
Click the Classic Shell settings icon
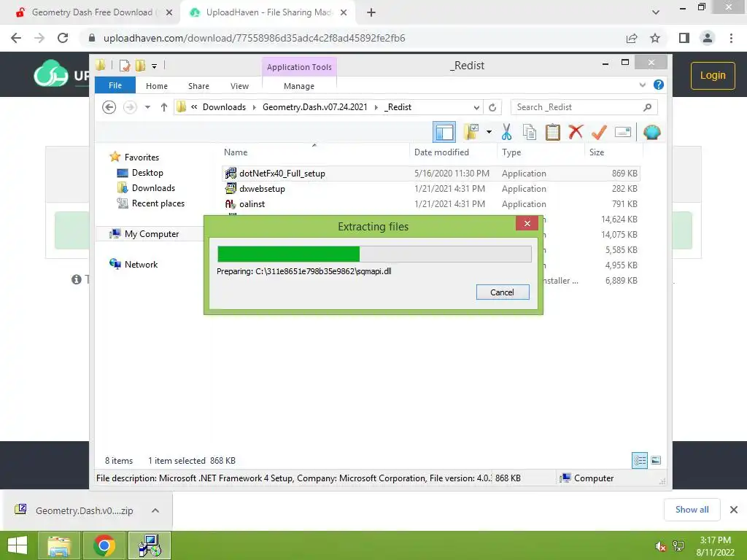point(651,132)
